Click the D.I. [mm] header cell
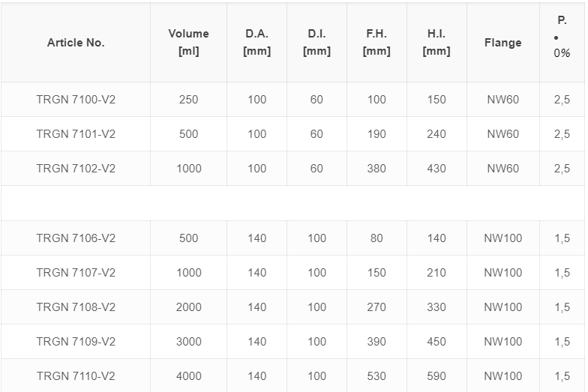The width and height of the screenshot is (588, 392). click(316, 42)
